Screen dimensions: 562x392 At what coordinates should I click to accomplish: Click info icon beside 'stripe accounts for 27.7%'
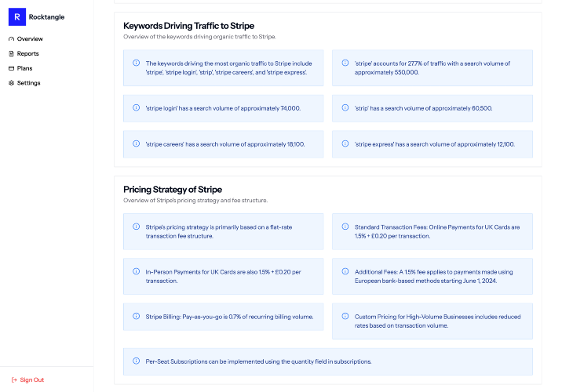tap(345, 63)
